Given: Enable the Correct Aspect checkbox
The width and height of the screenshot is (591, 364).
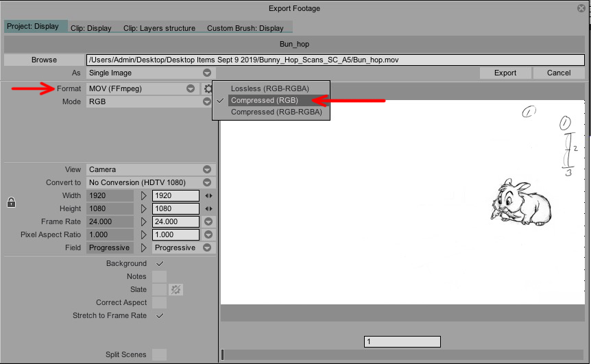Looking at the screenshot, I should [160, 302].
